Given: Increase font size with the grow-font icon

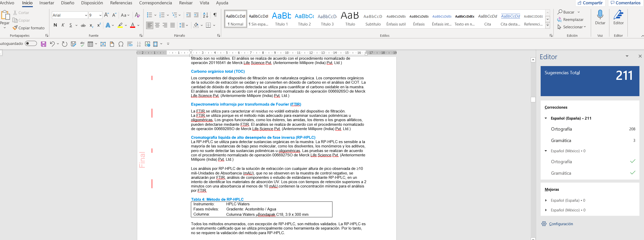Looking at the screenshot, I should 106,15.
